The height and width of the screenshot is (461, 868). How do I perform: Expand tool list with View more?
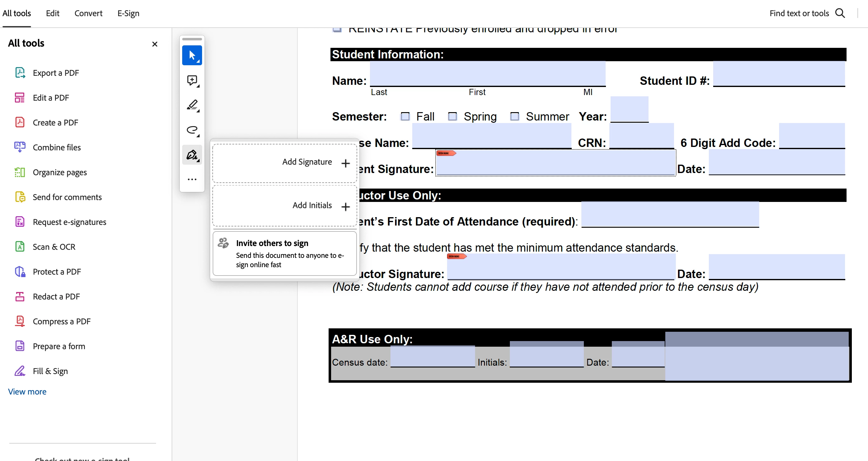[x=27, y=392]
